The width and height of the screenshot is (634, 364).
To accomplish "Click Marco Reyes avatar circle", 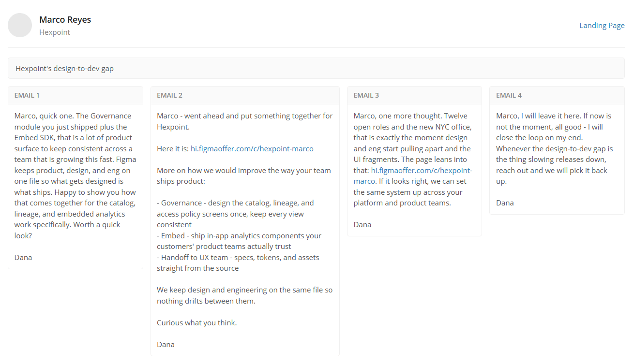I will click(x=20, y=25).
